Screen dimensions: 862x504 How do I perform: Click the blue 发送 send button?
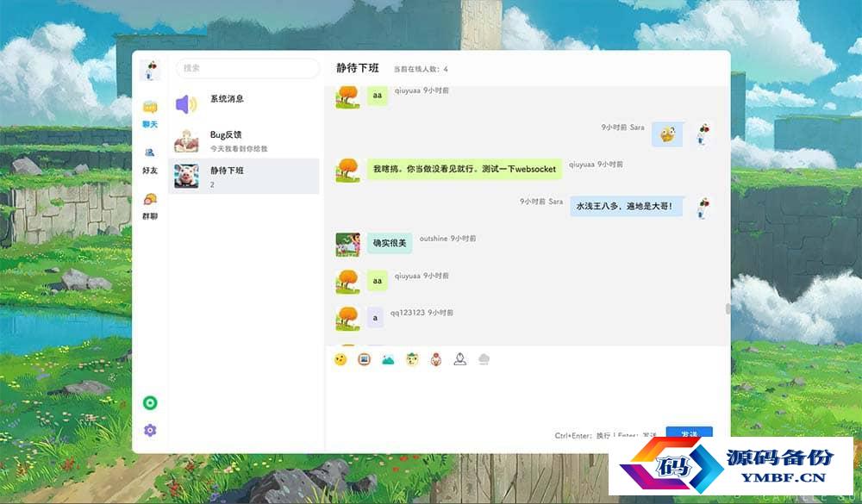[690, 432]
